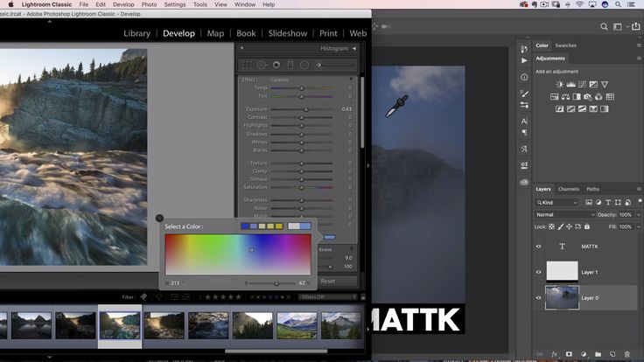Toggle lock position in Layers panel

[570, 226]
